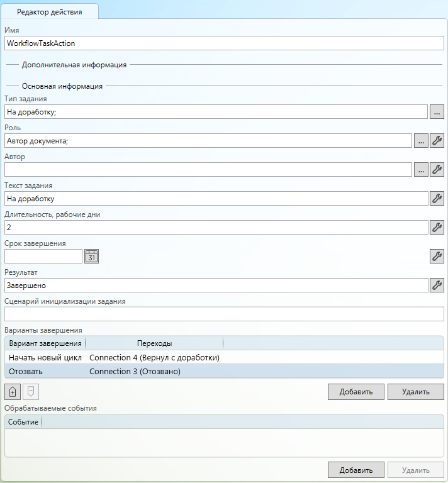Click the wrench icon beside Автор field
The image size is (448, 483).
pyautogui.click(x=437, y=169)
